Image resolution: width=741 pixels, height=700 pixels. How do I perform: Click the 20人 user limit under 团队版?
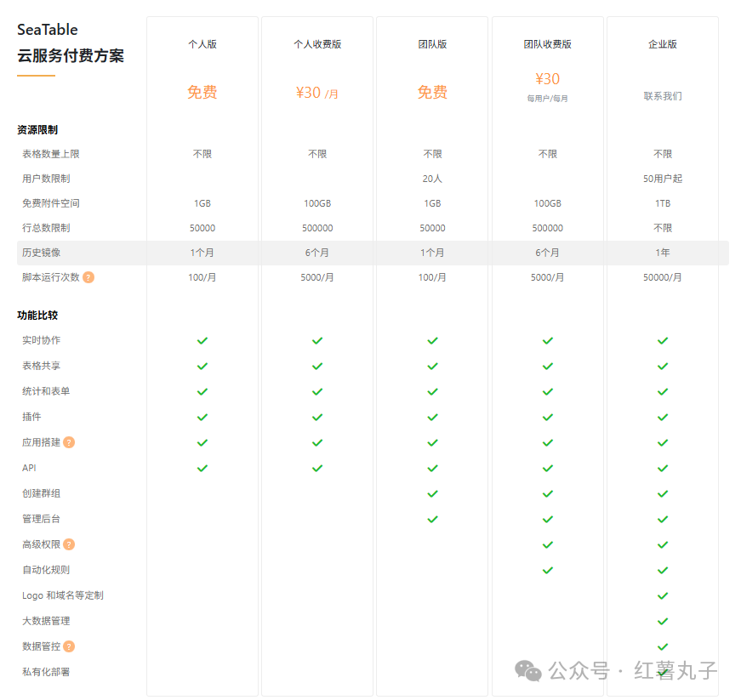click(432, 179)
